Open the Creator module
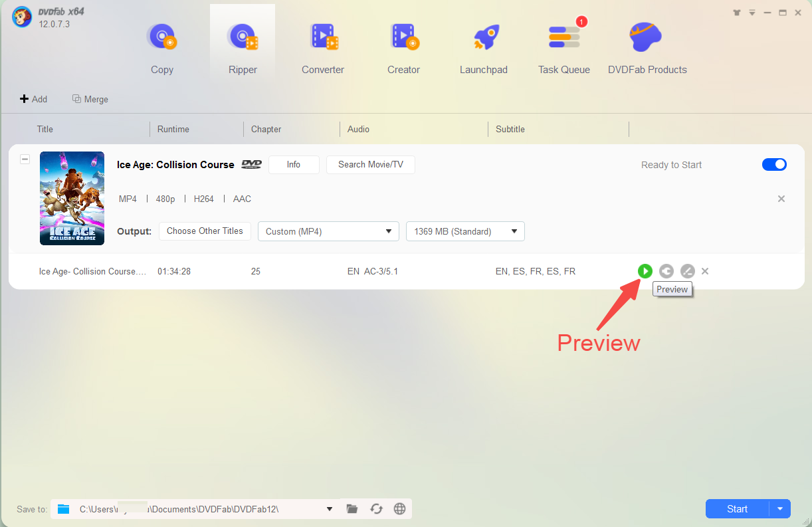 click(x=403, y=48)
